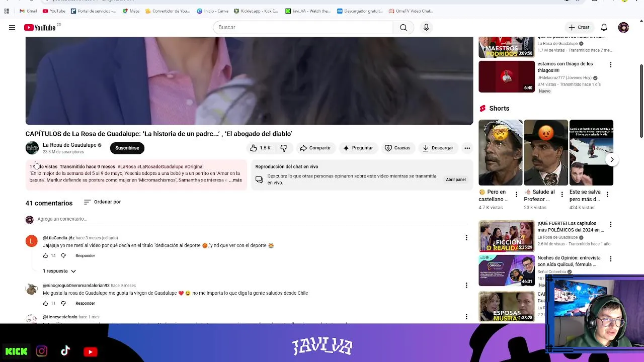Click the Preguntar button
This screenshot has width=644, height=362.
(358, 148)
